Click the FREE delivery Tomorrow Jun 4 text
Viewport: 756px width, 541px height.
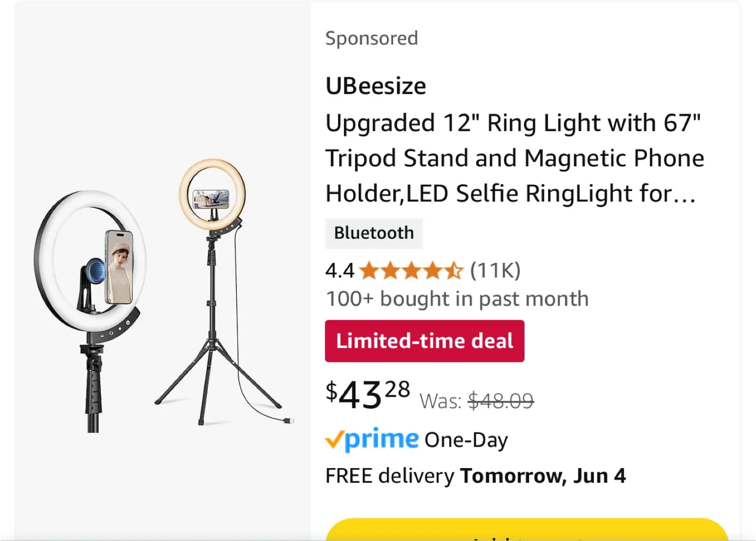click(475, 475)
